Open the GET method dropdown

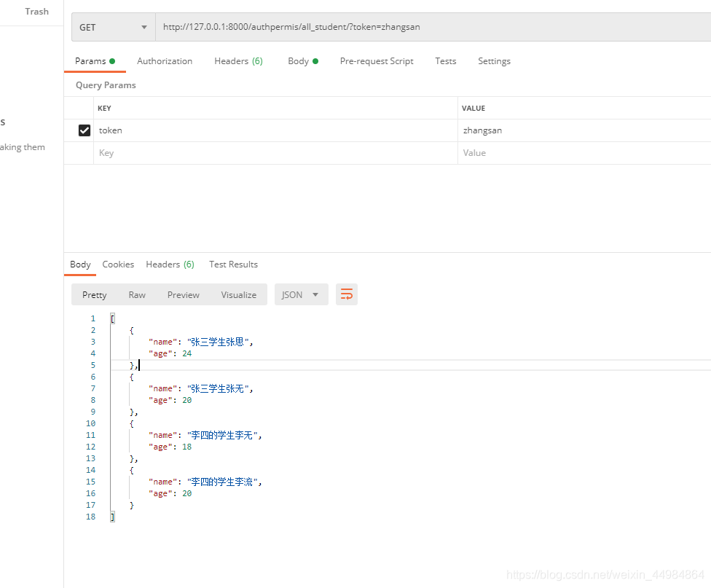coord(114,27)
